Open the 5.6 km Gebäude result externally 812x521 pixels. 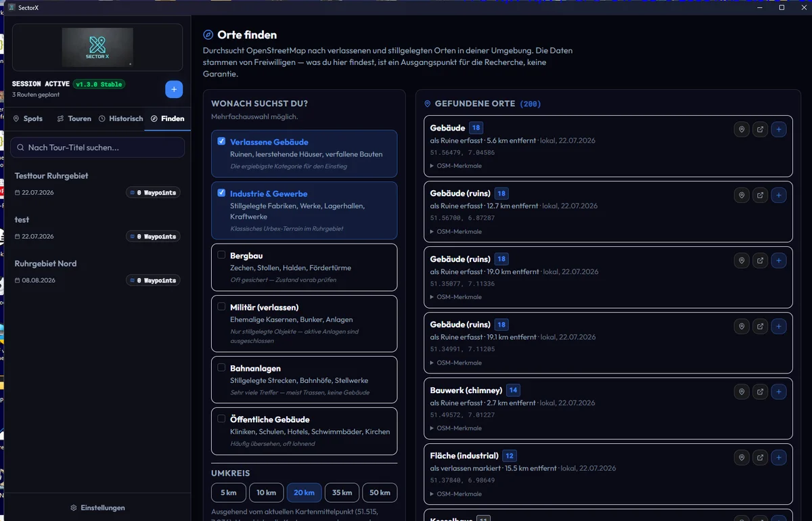(x=760, y=129)
